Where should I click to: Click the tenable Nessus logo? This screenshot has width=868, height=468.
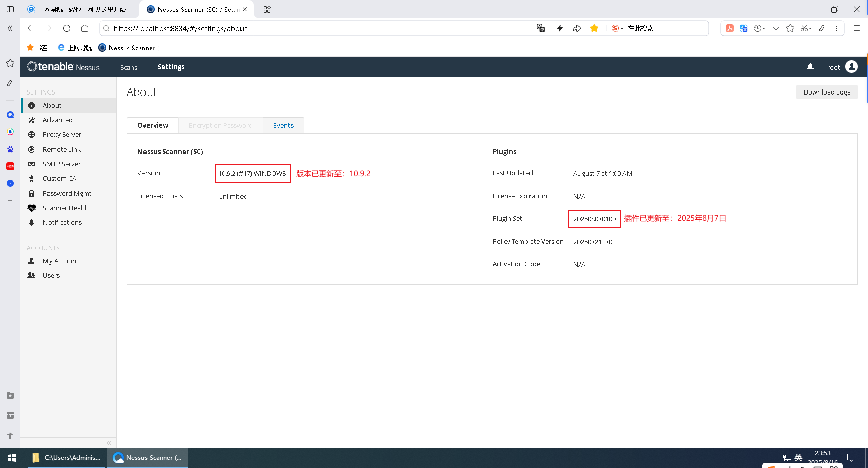click(63, 67)
